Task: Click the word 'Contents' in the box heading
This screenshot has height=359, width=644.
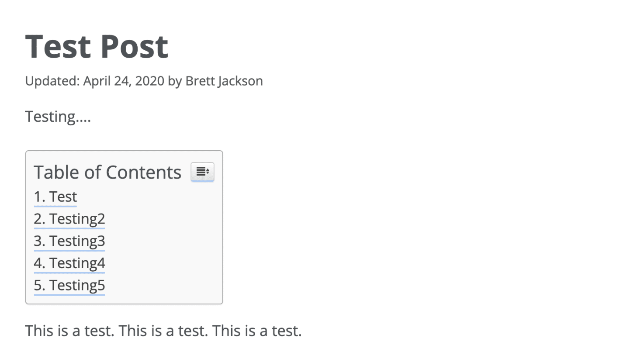Action: click(x=144, y=173)
